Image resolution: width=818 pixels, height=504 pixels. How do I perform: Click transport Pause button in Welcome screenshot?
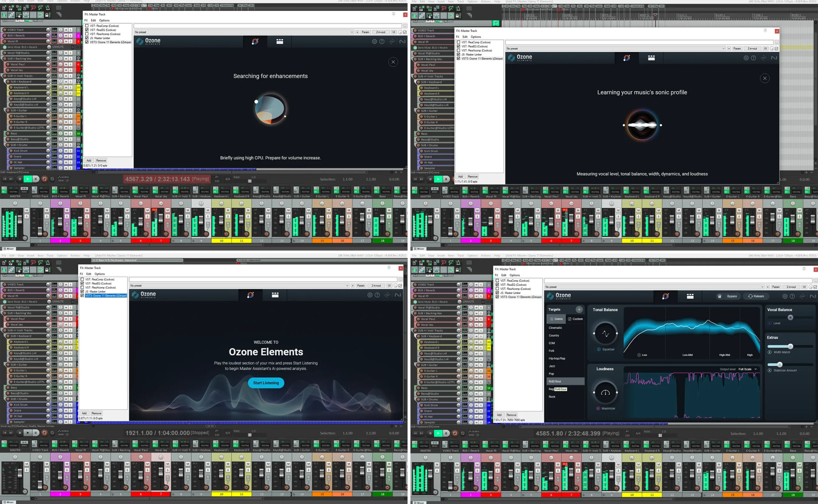coord(36,433)
